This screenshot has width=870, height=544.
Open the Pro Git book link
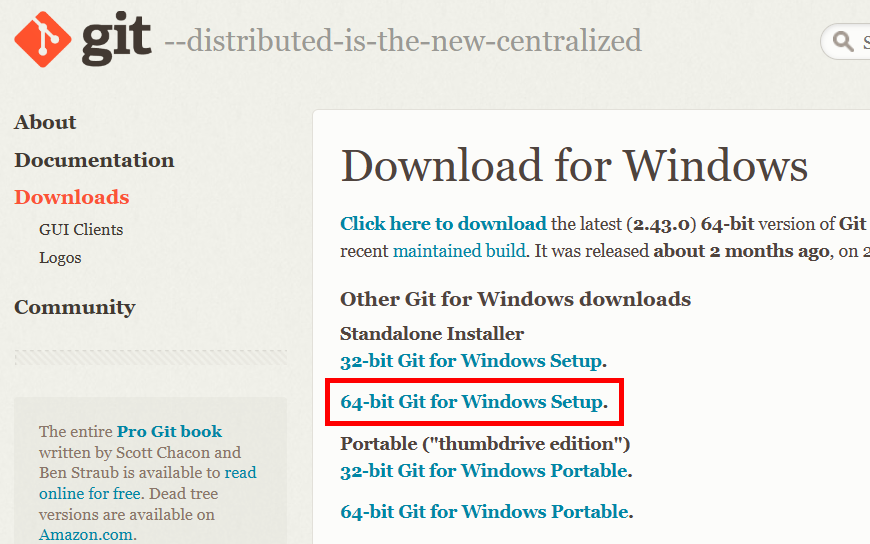pyautogui.click(x=169, y=432)
